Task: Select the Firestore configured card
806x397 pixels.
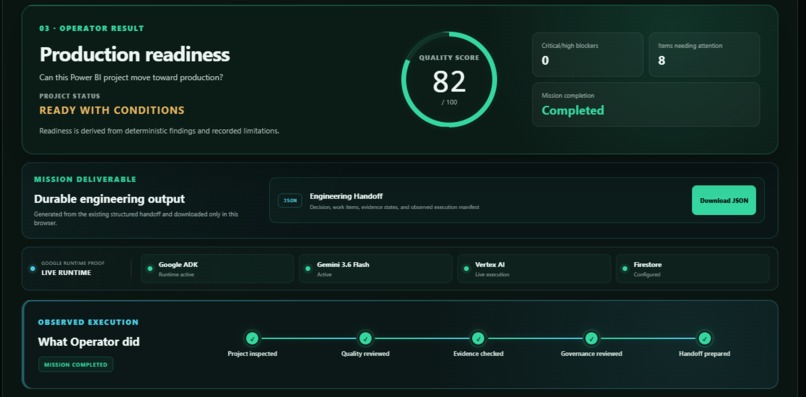Action: (692, 268)
